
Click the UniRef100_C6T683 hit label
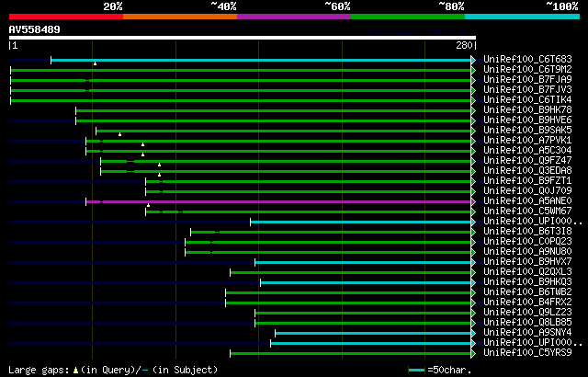pos(527,59)
